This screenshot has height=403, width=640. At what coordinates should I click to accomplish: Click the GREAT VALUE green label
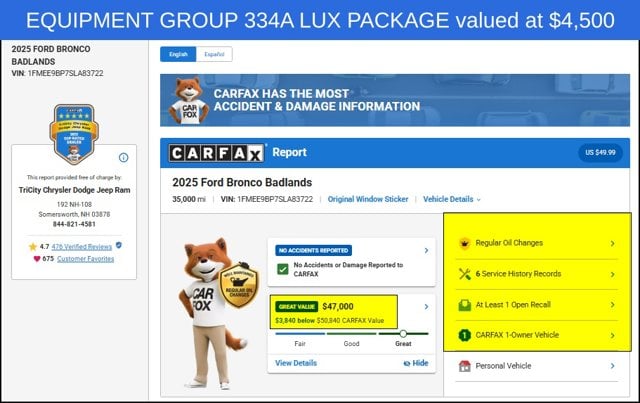(297, 307)
